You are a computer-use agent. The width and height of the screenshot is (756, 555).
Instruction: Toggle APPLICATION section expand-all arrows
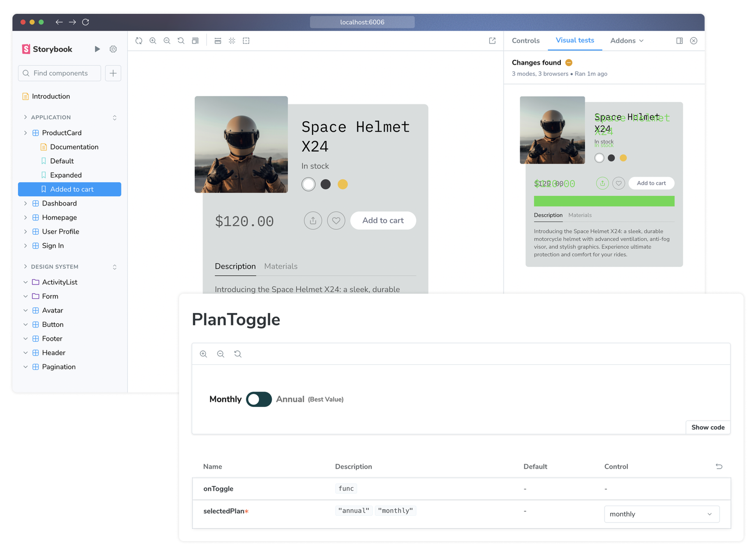point(114,118)
